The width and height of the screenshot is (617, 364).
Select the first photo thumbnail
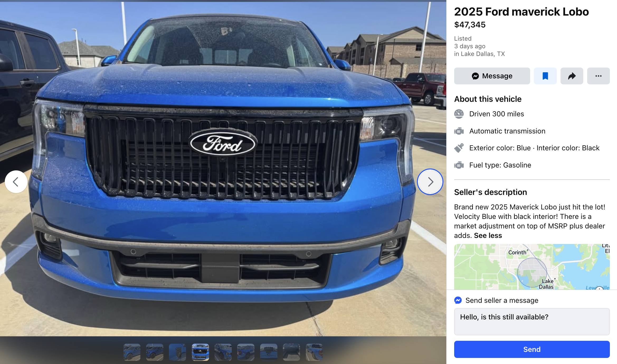tap(132, 352)
